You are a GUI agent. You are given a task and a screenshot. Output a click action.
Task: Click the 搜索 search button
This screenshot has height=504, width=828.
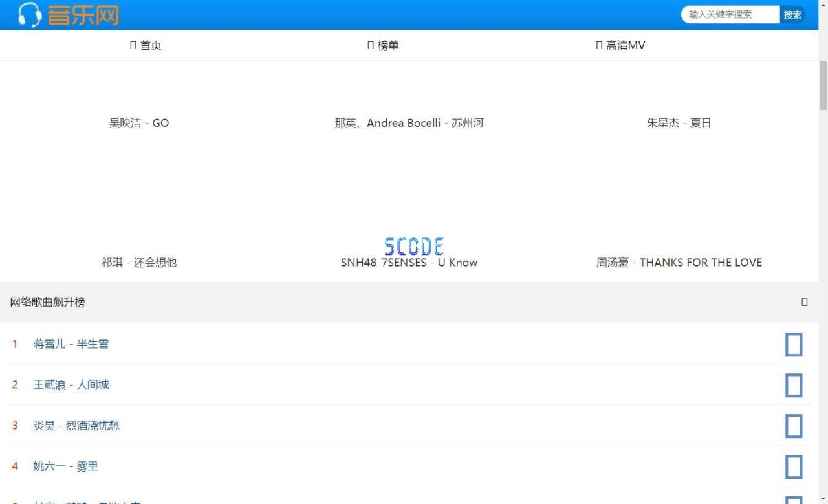pyautogui.click(x=792, y=14)
